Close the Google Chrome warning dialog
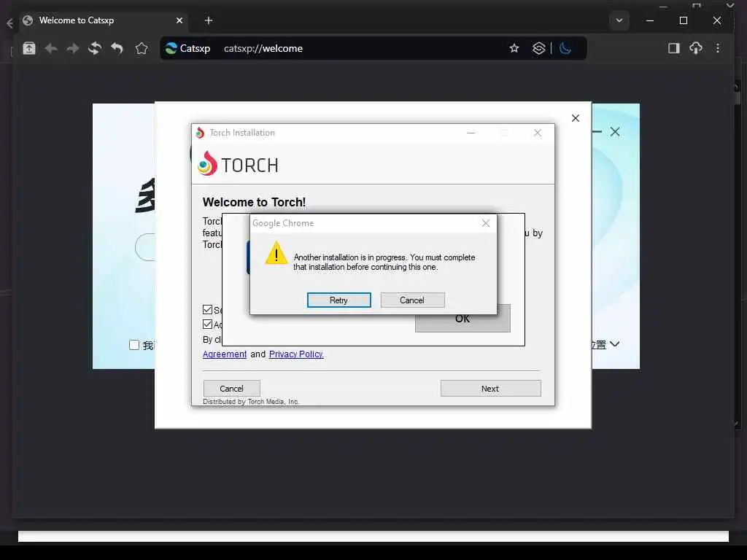 [x=486, y=223]
